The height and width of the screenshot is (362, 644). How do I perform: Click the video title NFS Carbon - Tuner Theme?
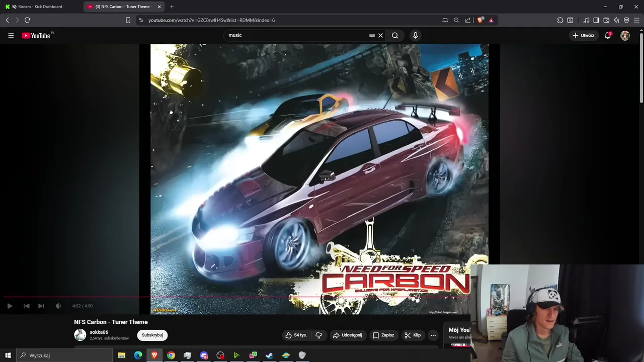click(111, 322)
